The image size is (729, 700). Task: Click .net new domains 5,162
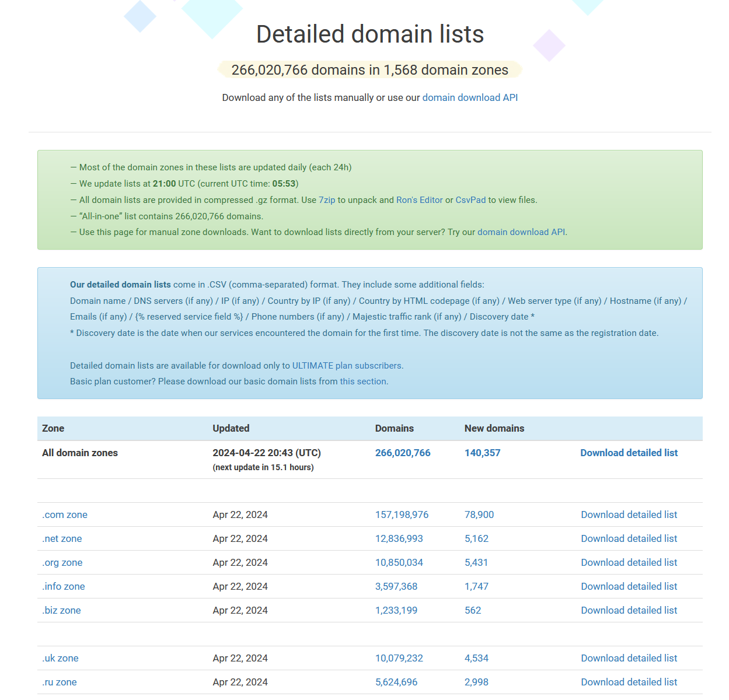tap(476, 538)
